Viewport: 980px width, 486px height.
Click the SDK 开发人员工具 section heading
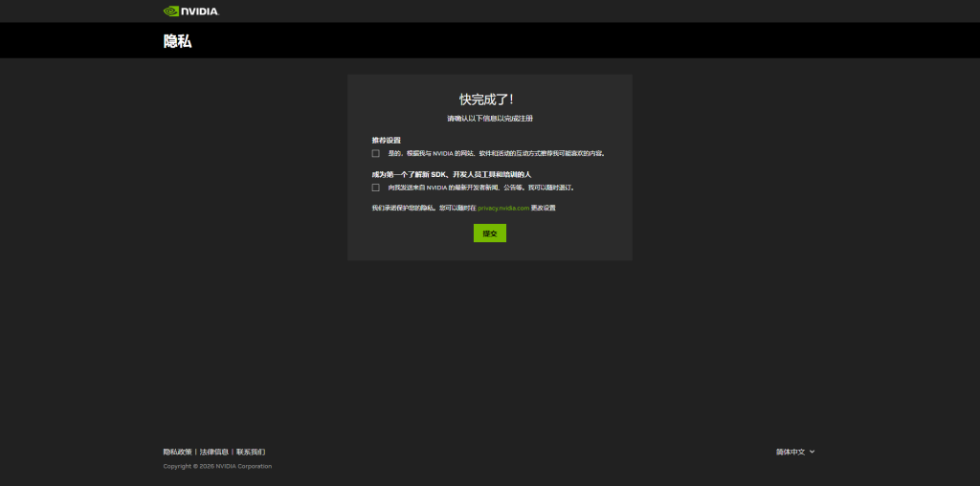coord(451,174)
